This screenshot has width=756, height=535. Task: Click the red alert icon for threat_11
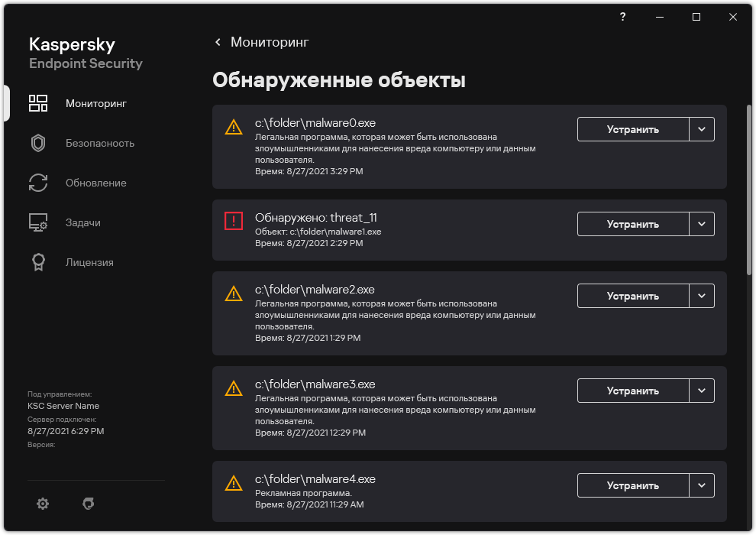233,221
